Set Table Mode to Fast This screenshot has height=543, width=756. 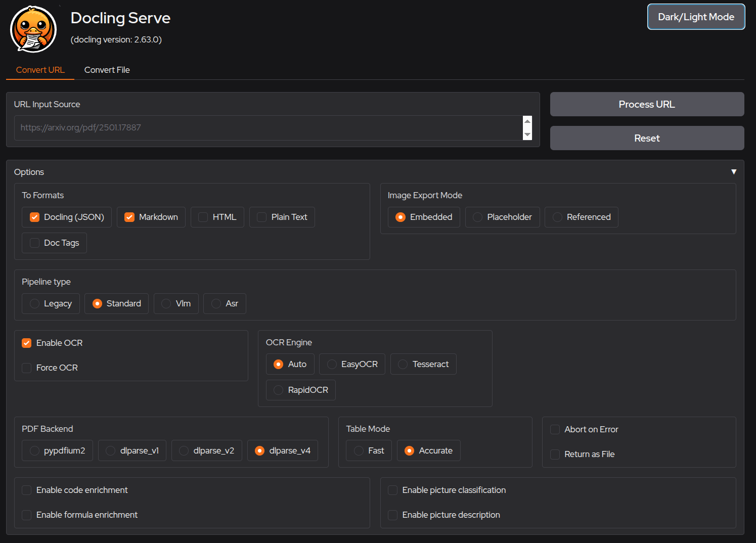[x=359, y=450]
